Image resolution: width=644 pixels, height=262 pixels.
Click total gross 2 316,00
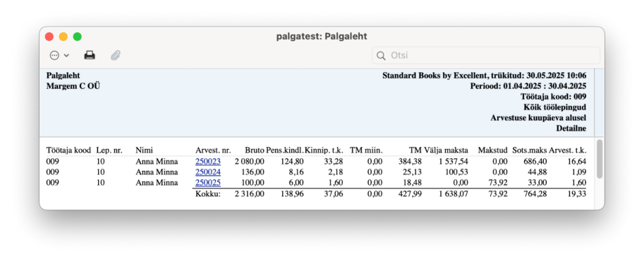click(x=249, y=193)
